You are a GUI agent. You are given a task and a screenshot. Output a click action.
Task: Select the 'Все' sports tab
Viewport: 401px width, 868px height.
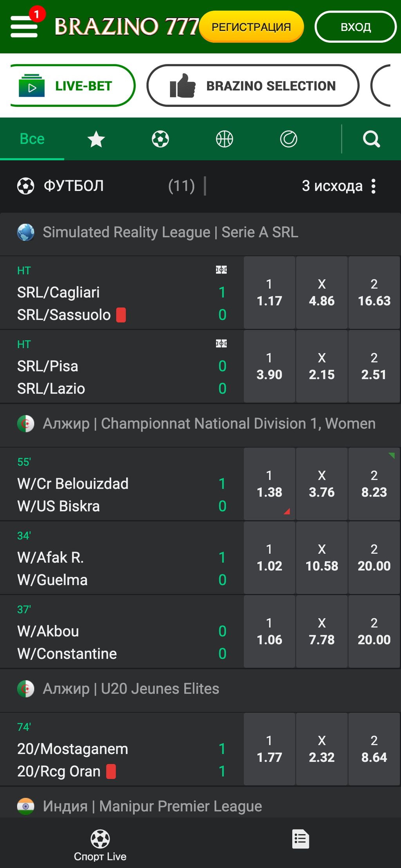click(32, 139)
